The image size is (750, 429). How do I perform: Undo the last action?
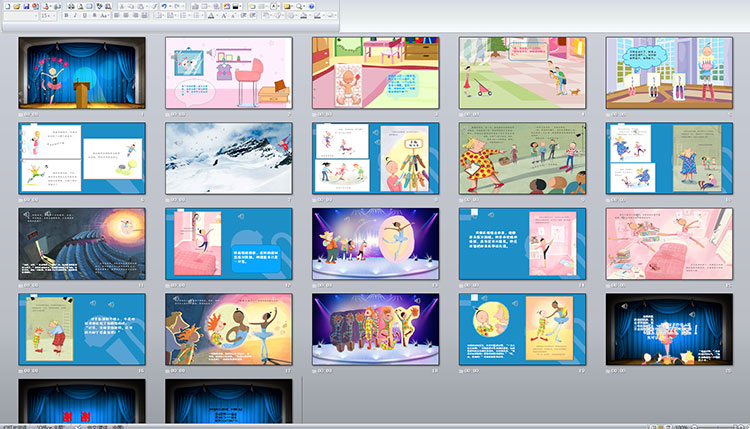164,6
